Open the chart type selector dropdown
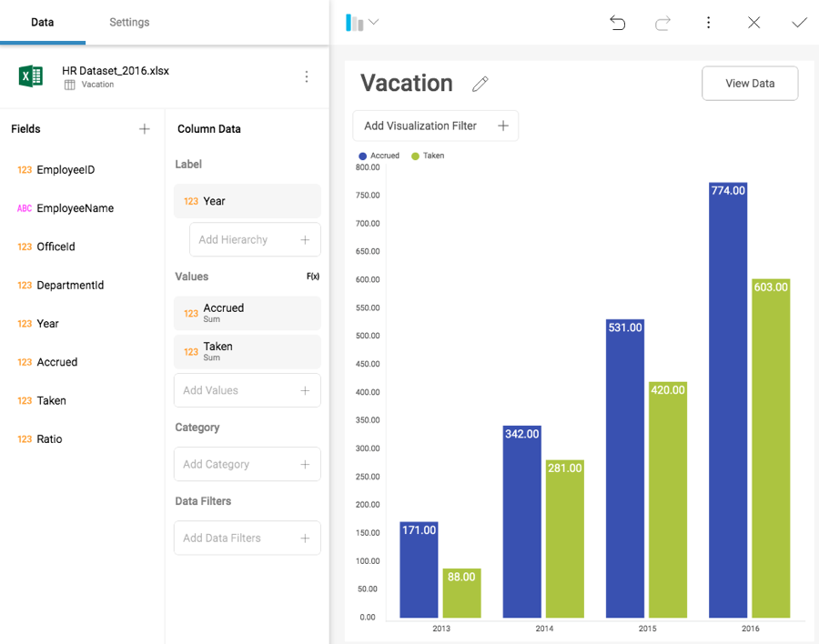Image resolution: width=819 pixels, height=644 pixels. 362,23
